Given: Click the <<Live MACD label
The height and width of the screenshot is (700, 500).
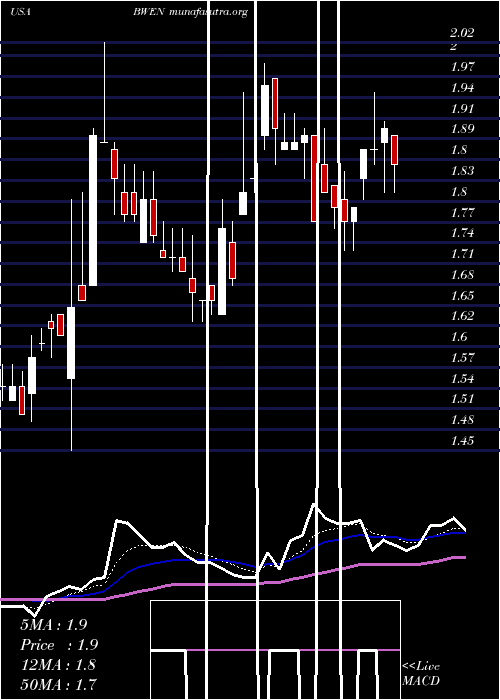Looking at the screenshot, I should (x=421, y=674).
